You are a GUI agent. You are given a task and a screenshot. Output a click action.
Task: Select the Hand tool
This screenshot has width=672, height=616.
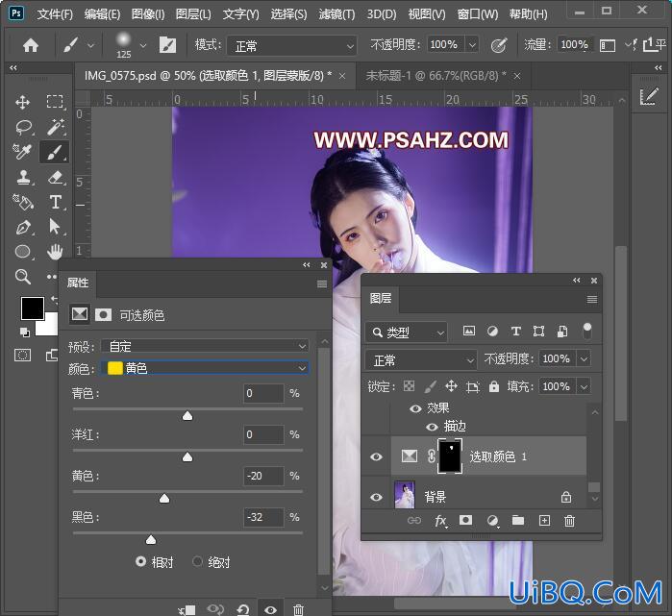55,252
